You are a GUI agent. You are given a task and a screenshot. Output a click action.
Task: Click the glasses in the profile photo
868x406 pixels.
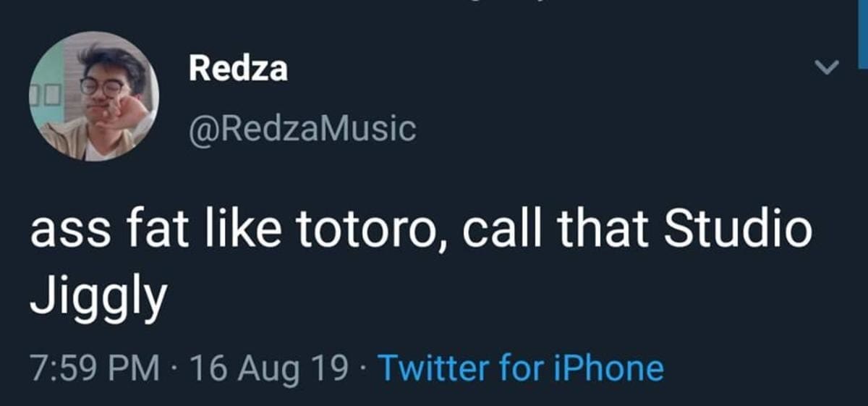coord(102,86)
